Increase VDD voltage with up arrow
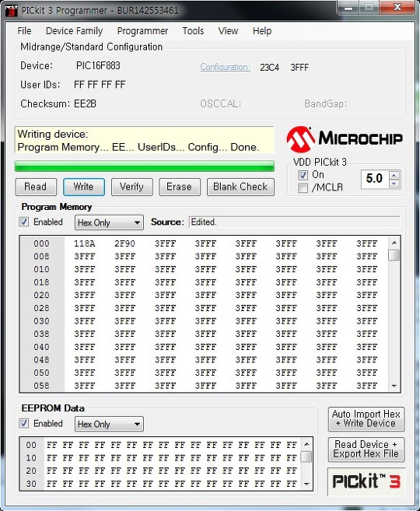This screenshot has width=420, height=511. click(x=394, y=176)
